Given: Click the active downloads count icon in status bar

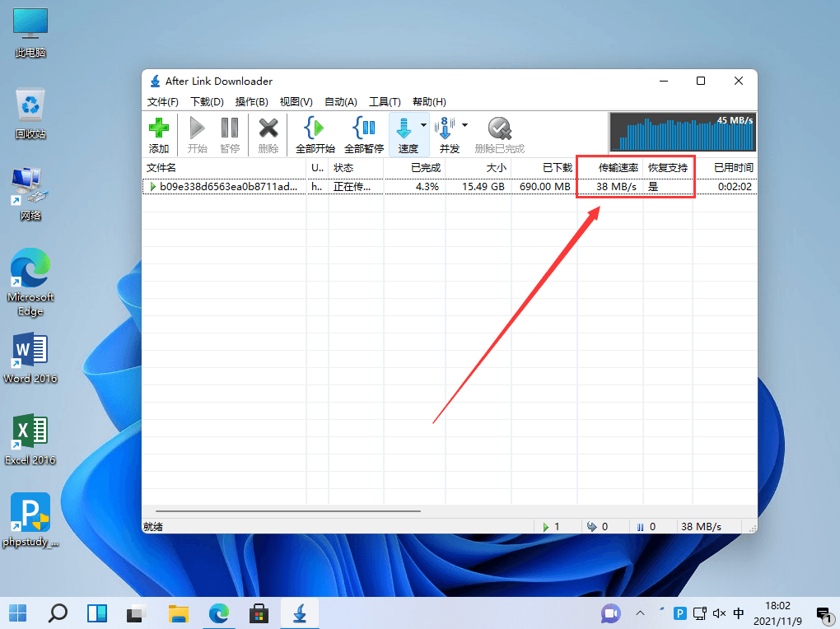Looking at the screenshot, I should 546,527.
